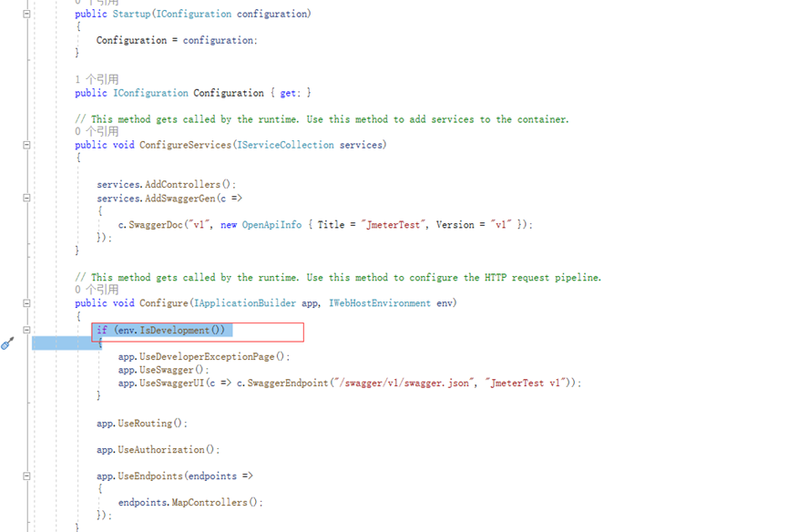Image resolution: width=788 pixels, height=532 pixels.
Task: Click the 'get;' accessor in Configuration property
Action: [290, 93]
